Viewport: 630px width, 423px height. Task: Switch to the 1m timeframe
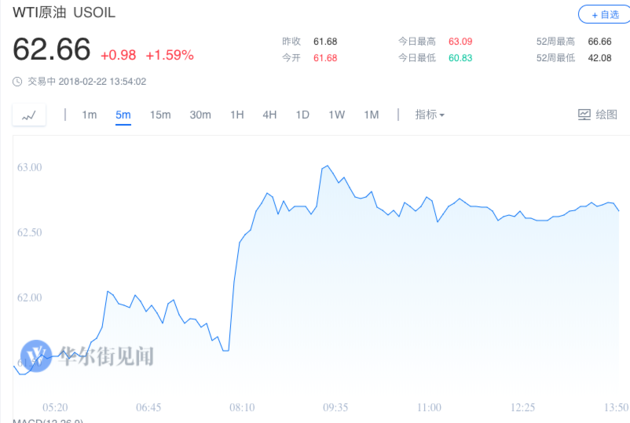pos(89,115)
